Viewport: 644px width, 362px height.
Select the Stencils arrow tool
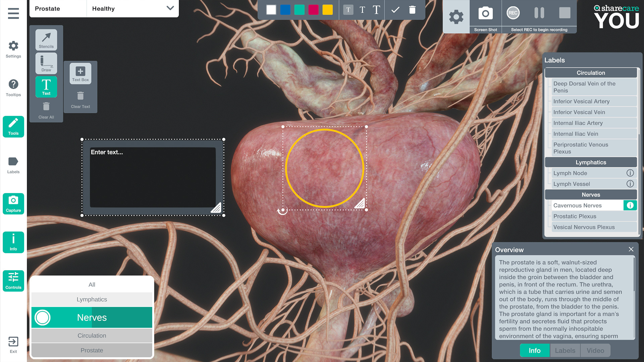(x=46, y=40)
